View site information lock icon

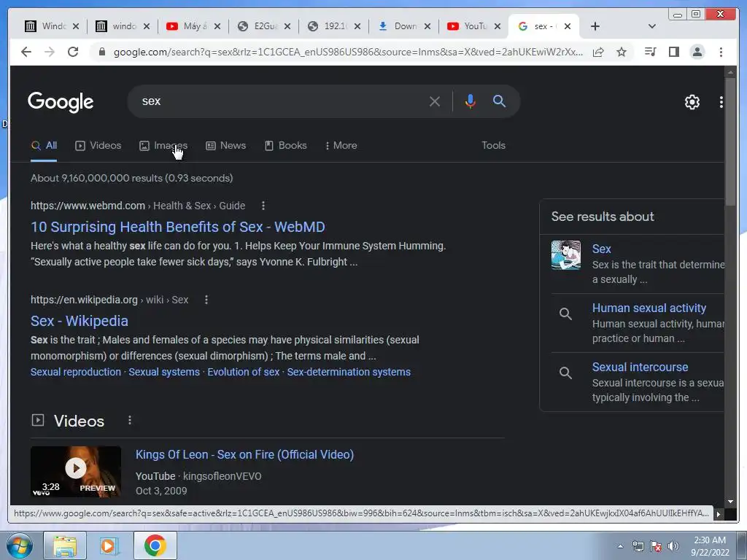tap(101, 52)
